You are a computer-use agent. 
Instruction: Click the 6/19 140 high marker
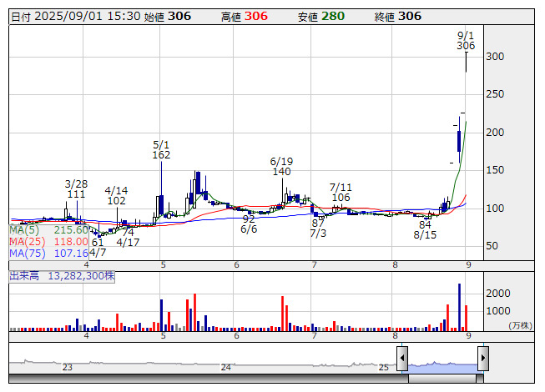[x=281, y=166]
